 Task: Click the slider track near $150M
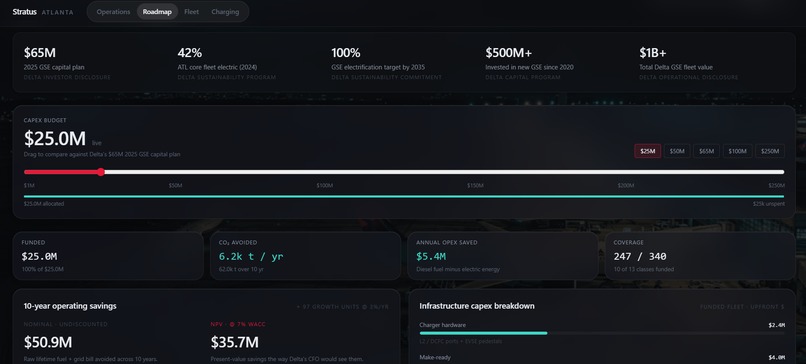point(475,172)
